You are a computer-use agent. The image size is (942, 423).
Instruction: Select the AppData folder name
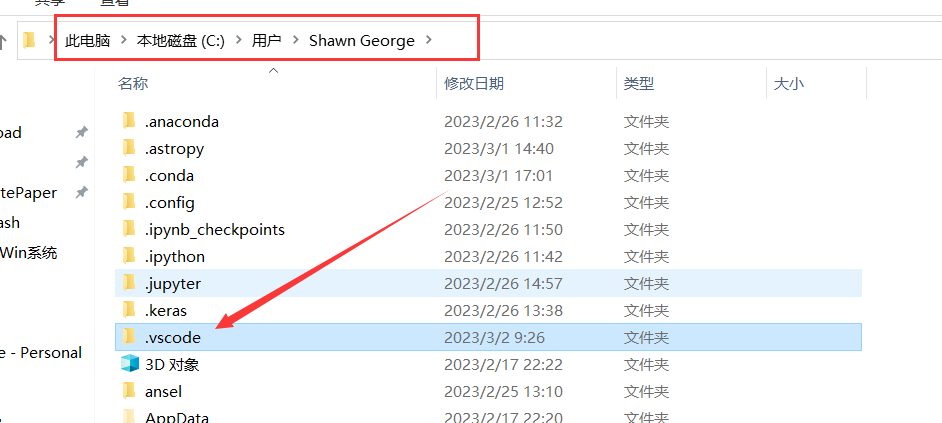(x=177, y=417)
